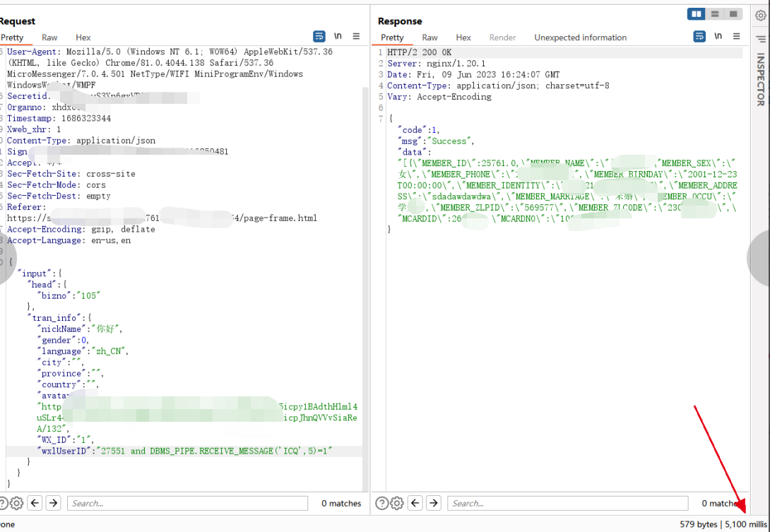Select the combined tabbed layout view icon

(x=733, y=14)
